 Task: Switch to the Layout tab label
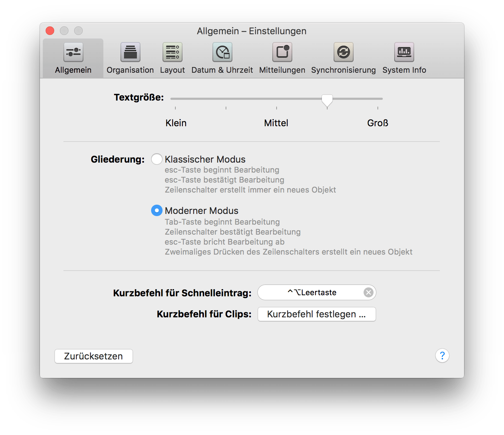coord(172,70)
